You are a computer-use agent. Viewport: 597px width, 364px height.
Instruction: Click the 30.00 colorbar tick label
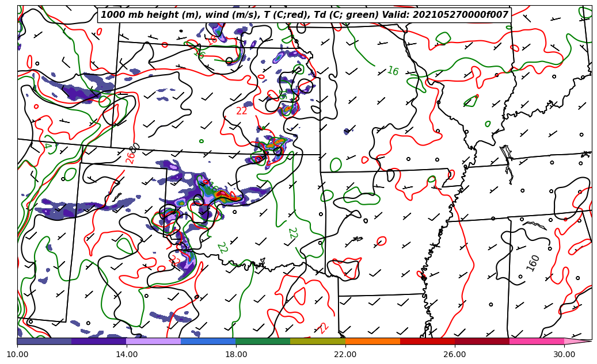[x=564, y=354]
